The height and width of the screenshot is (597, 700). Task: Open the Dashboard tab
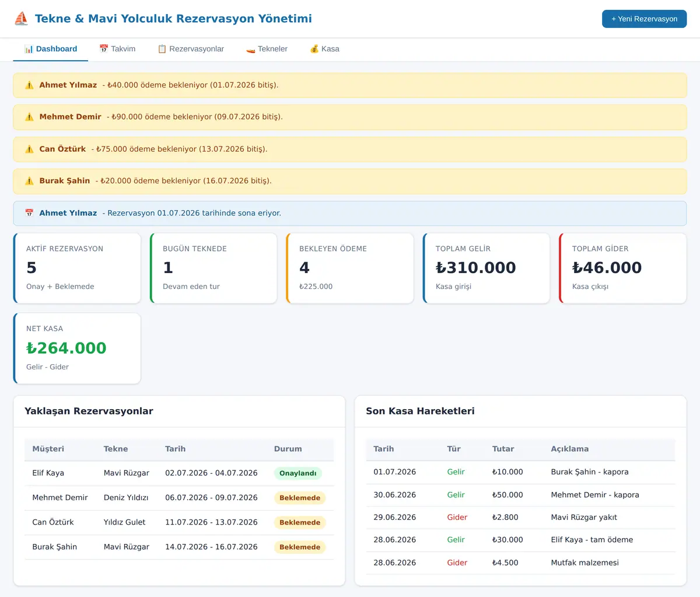click(51, 49)
